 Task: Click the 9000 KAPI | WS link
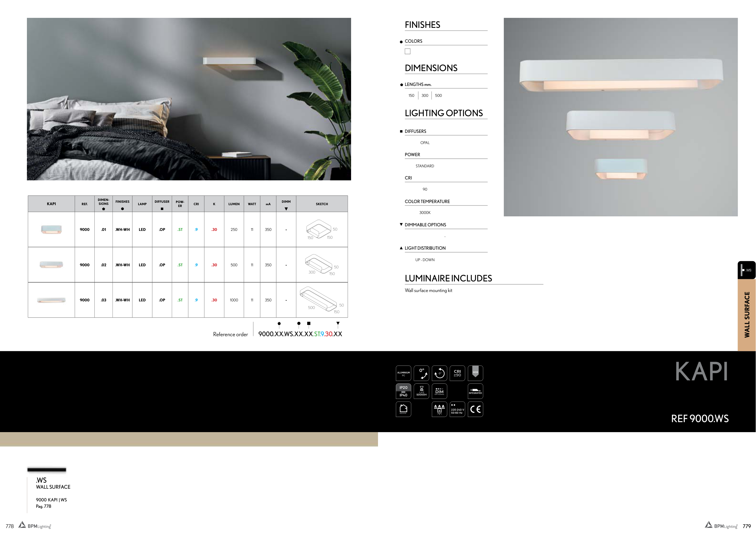tap(51, 500)
